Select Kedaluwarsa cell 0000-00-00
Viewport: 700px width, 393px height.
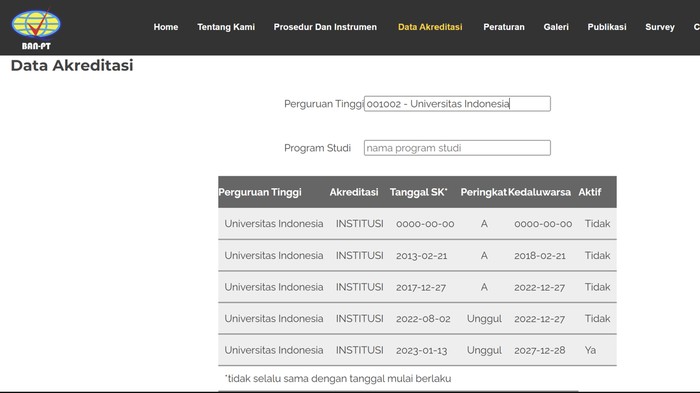tap(543, 224)
